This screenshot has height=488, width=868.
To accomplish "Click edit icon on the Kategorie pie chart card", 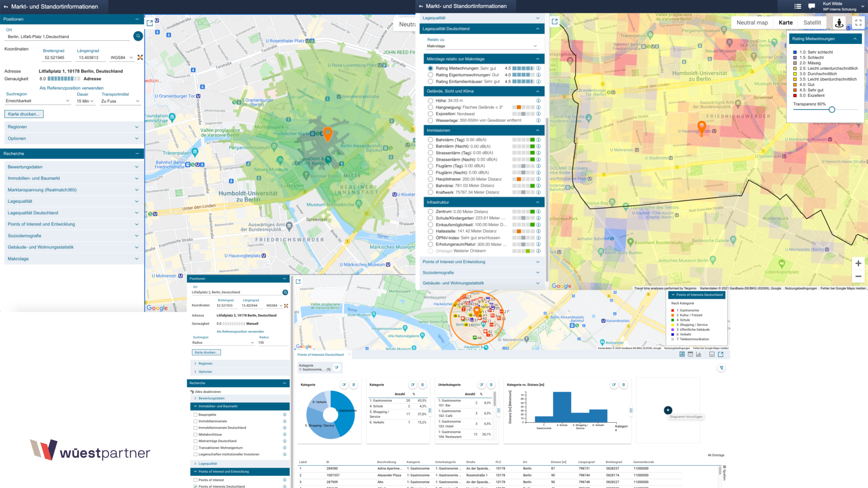I will tap(344, 385).
